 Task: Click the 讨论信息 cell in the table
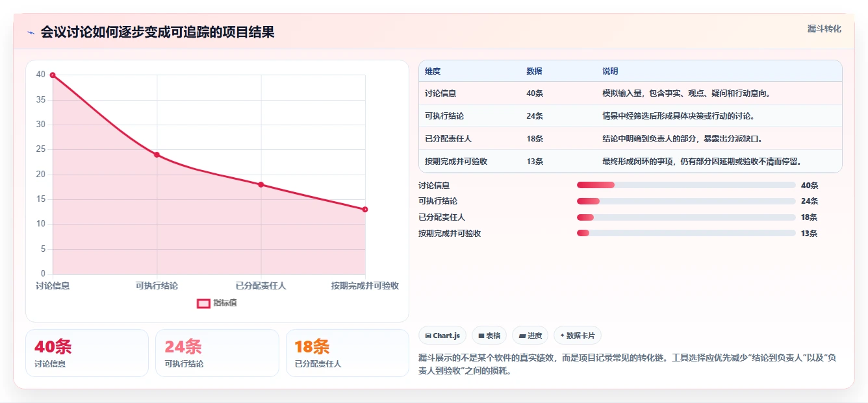click(440, 93)
